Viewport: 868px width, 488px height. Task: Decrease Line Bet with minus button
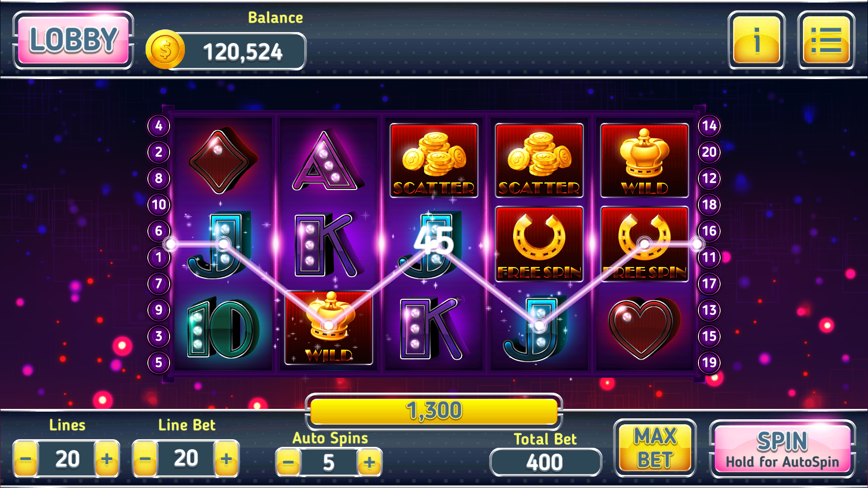pos(145,459)
